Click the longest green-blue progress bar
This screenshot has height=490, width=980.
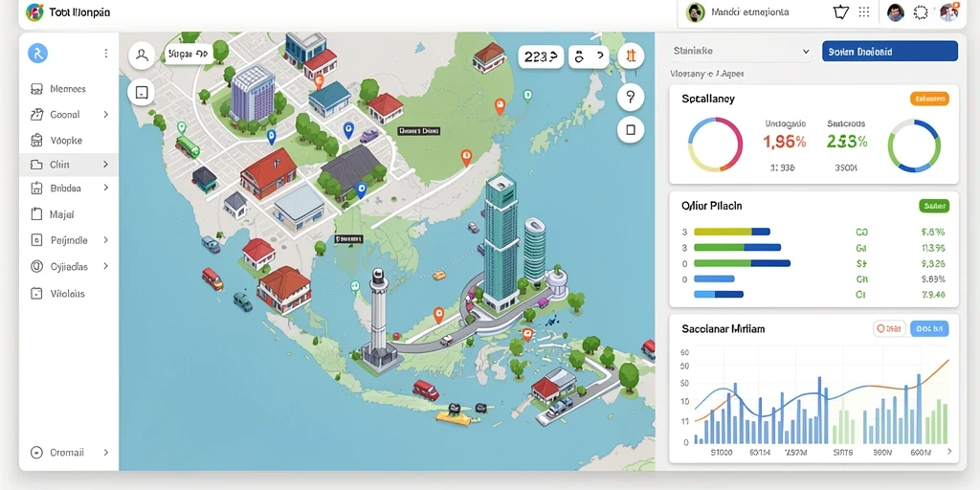click(742, 263)
